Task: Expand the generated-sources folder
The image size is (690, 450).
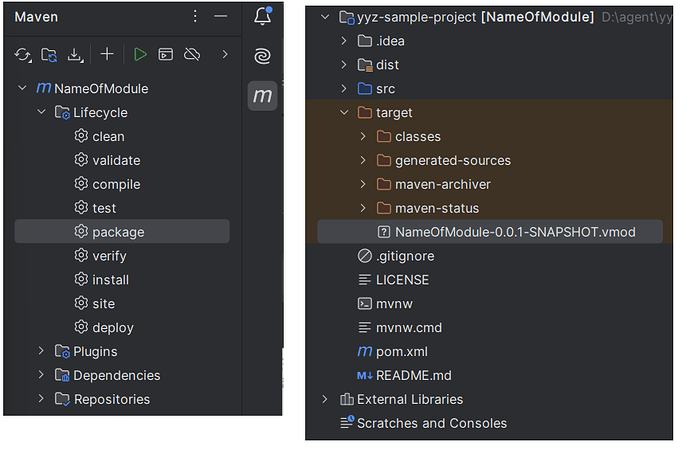Action: (363, 160)
